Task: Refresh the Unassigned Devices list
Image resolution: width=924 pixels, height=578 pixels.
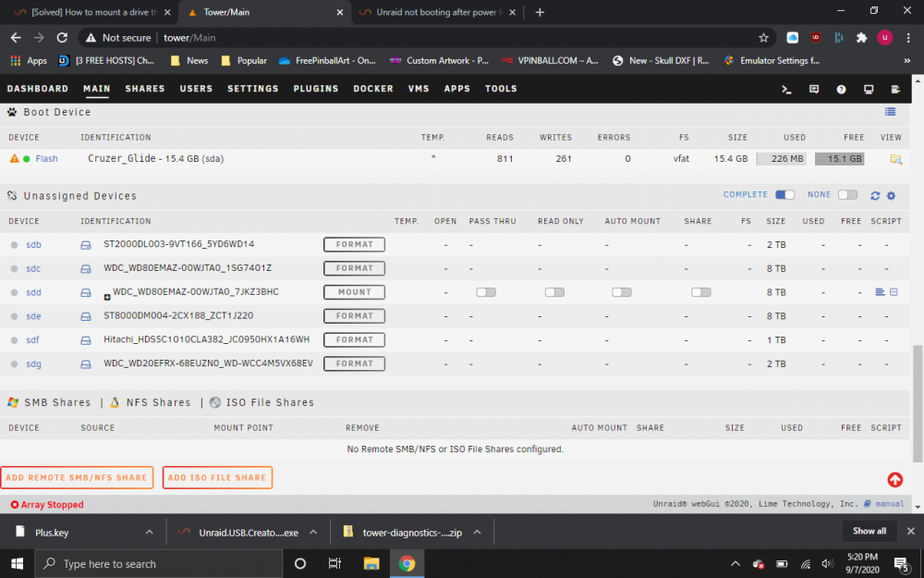Action: [x=875, y=196]
